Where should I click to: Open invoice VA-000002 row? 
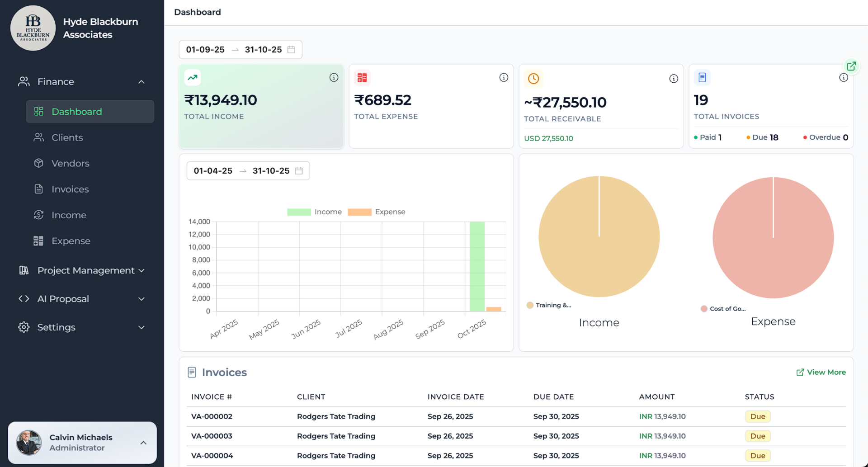(x=212, y=416)
